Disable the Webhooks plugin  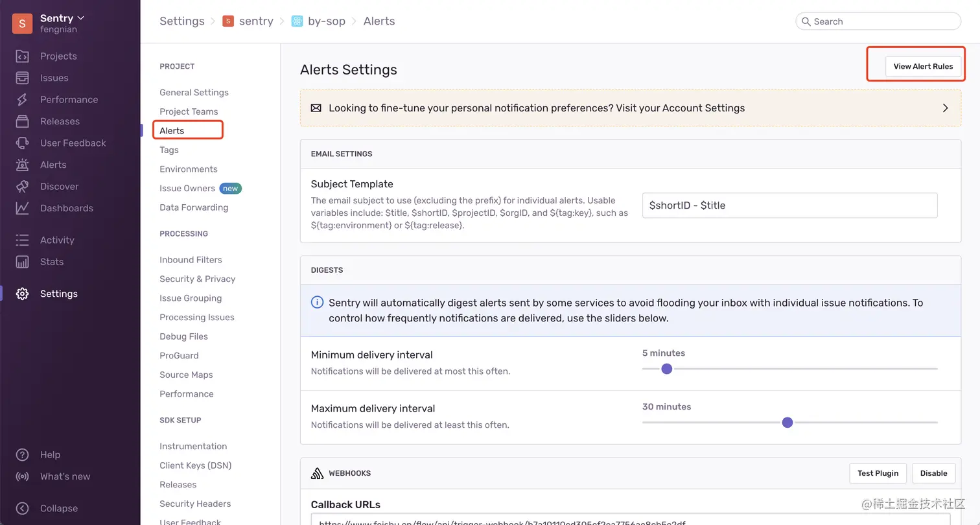pos(933,473)
